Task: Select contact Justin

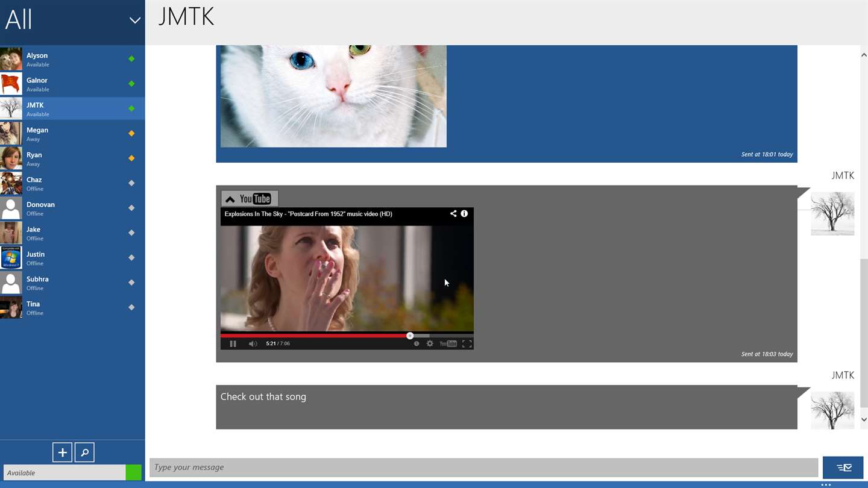Action: coord(72,258)
